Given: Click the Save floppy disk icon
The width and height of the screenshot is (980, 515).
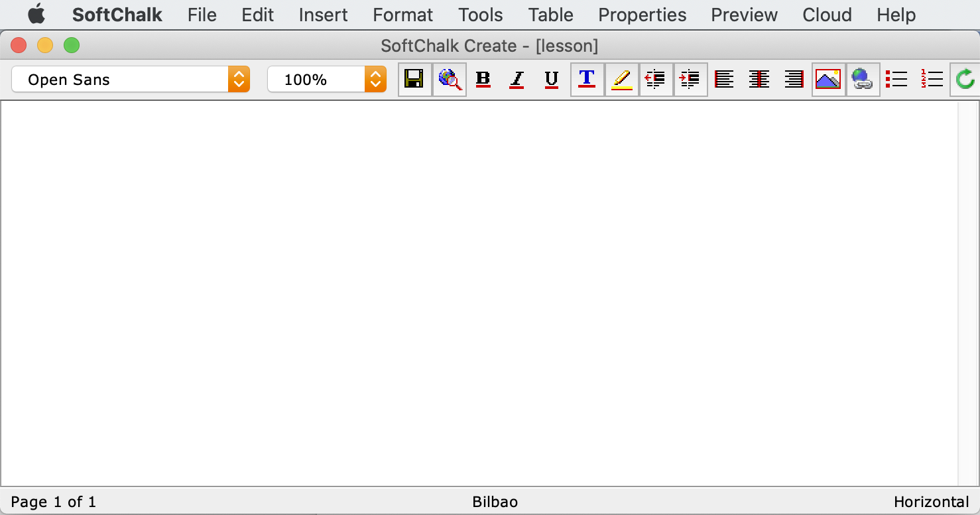Looking at the screenshot, I should click(414, 80).
